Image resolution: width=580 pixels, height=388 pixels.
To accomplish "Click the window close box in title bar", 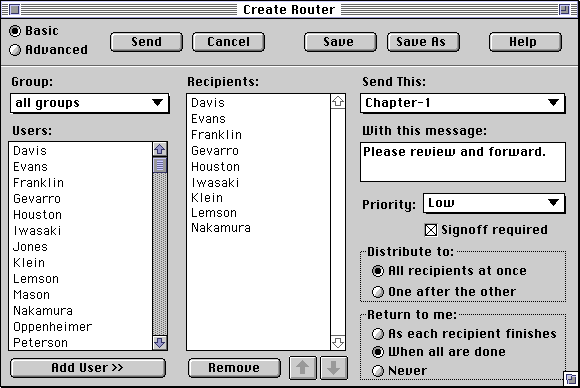I will coord(14,9).
